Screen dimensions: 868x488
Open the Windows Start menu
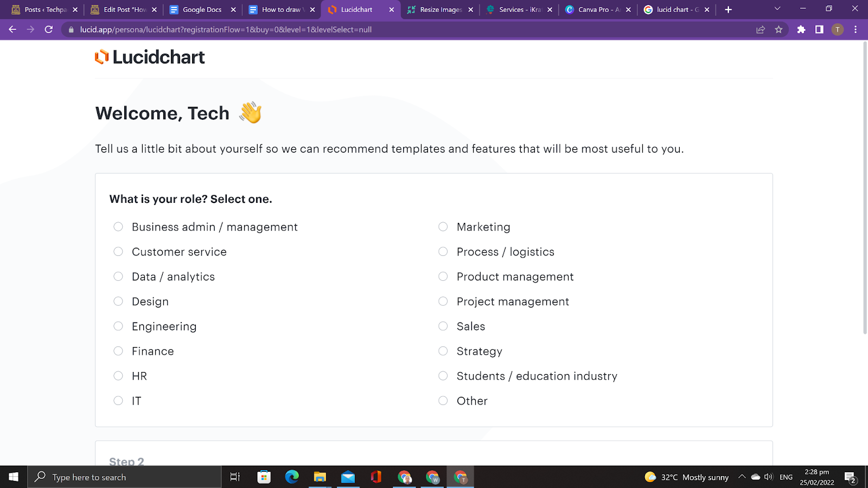(x=14, y=477)
